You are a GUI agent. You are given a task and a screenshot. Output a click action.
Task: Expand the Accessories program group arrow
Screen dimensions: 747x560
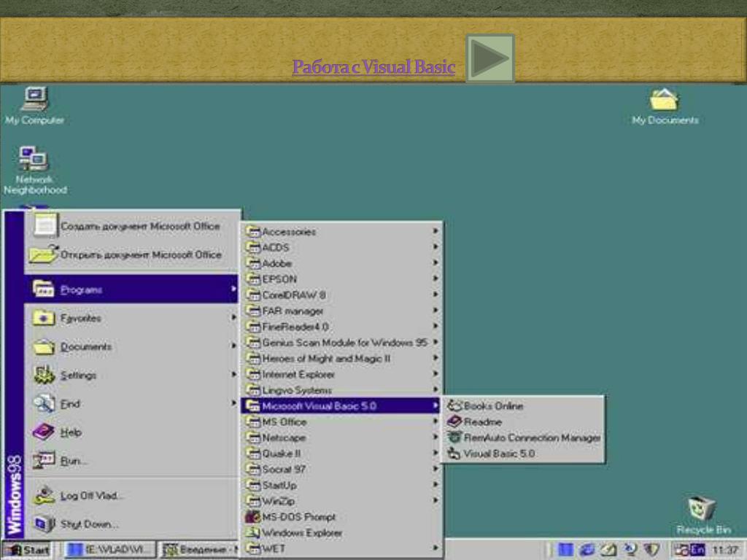[436, 231]
